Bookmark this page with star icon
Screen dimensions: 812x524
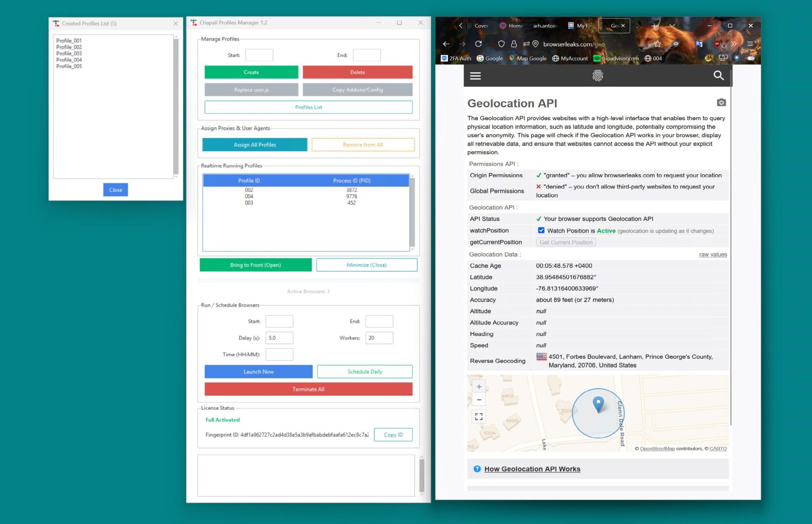657,44
